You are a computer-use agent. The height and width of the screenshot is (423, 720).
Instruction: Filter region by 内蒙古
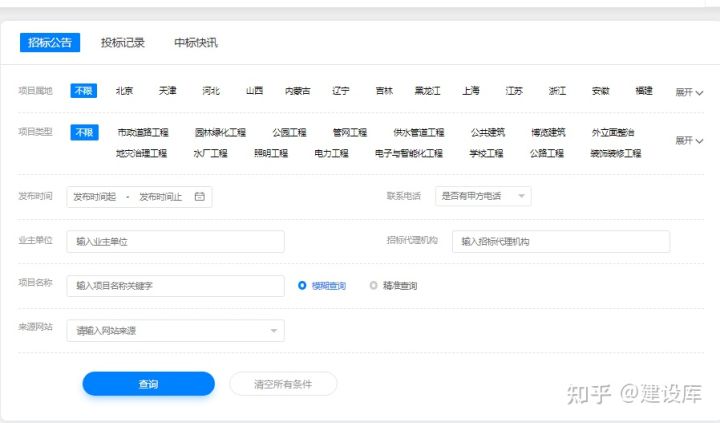pyautogui.click(x=298, y=91)
